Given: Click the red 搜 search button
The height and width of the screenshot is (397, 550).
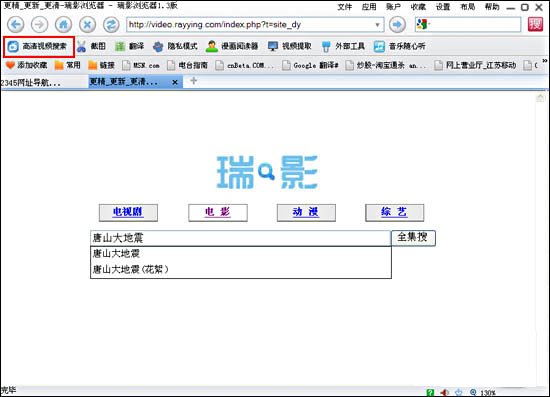Looking at the screenshot, I should (x=535, y=24).
